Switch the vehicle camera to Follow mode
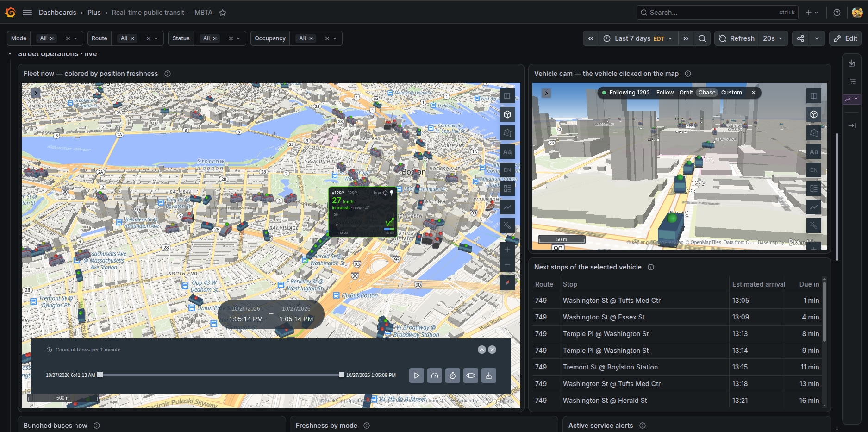 click(x=665, y=93)
